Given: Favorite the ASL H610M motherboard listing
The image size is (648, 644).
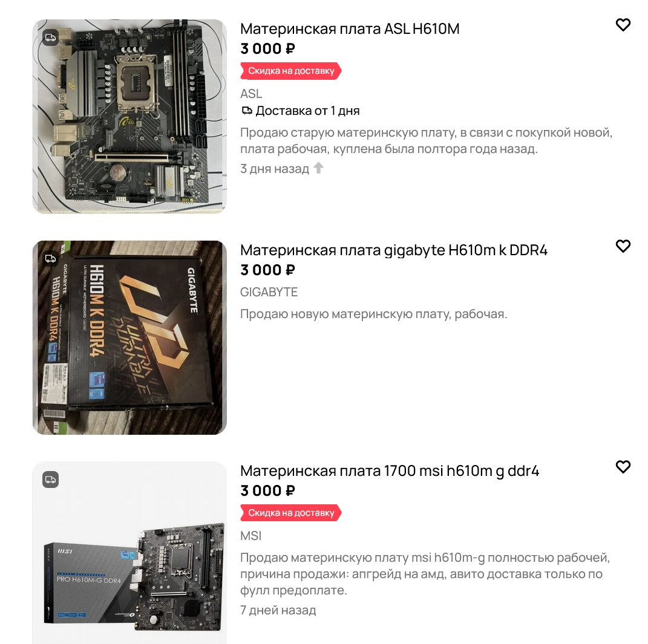Looking at the screenshot, I should pos(623,25).
